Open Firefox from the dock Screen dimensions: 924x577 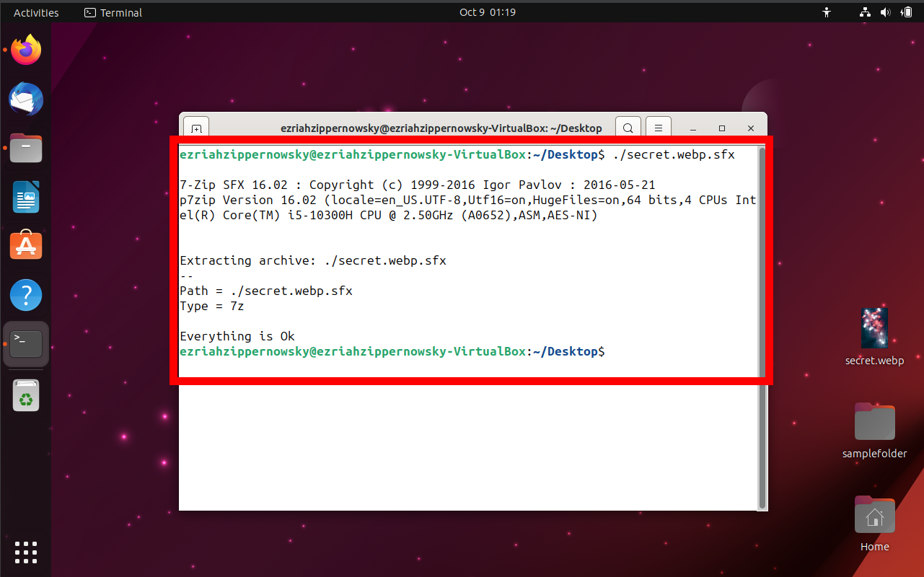pos(25,49)
